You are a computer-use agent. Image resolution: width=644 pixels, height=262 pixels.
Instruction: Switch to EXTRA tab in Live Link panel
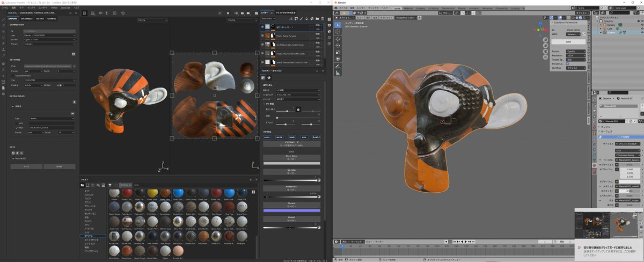[40, 18]
